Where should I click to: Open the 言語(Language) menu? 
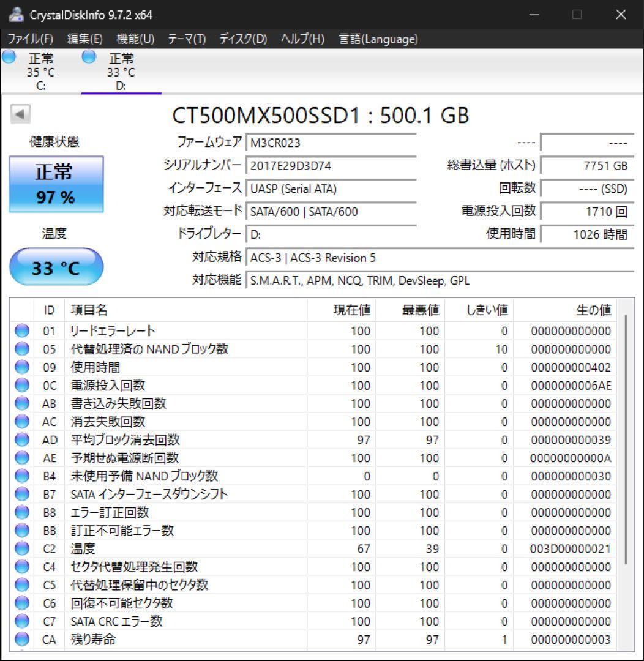coord(379,39)
